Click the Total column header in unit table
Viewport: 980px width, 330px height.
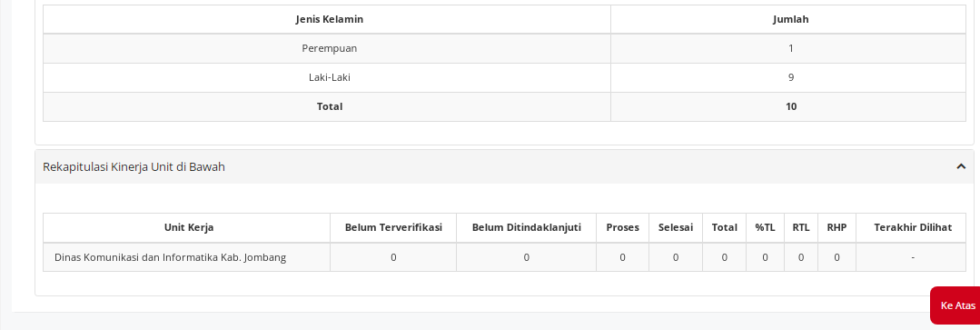pos(725,227)
